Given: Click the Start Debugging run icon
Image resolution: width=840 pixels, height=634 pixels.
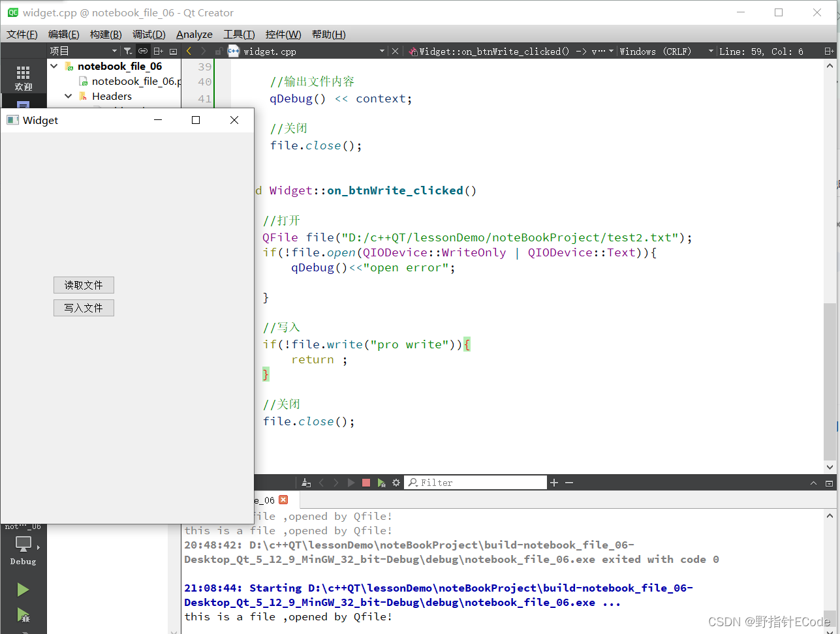Looking at the screenshot, I should (x=23, y=614).
